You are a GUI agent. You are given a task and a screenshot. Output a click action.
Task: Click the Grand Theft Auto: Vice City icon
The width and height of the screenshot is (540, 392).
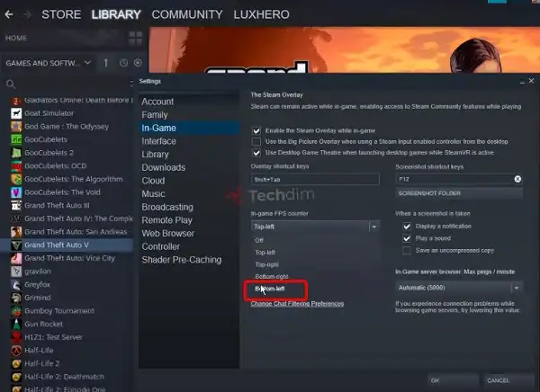pos(16,258)
